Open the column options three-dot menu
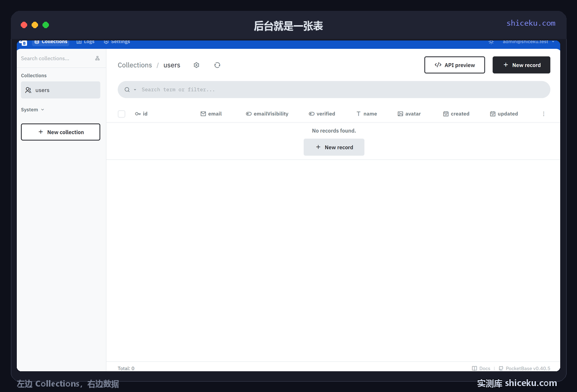Screen dimensions: 577x392 tap(543, 114)
